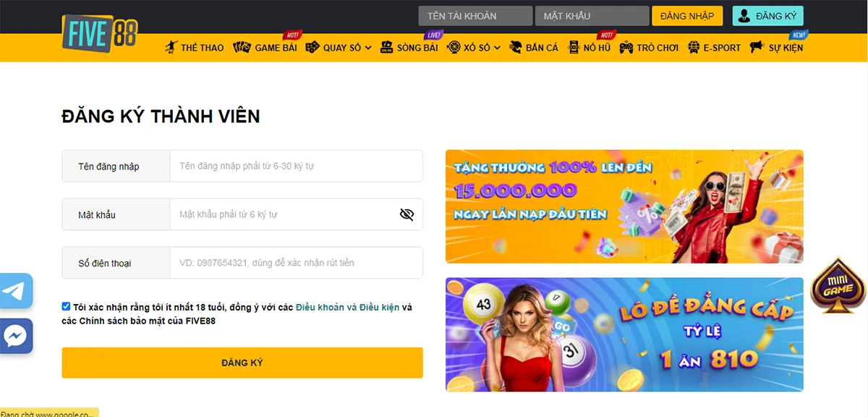The width and height of the screenshot is (868, 417).
Task: Click the e-sport controller icon beside E-SPORT
Action: click(692, 48)
